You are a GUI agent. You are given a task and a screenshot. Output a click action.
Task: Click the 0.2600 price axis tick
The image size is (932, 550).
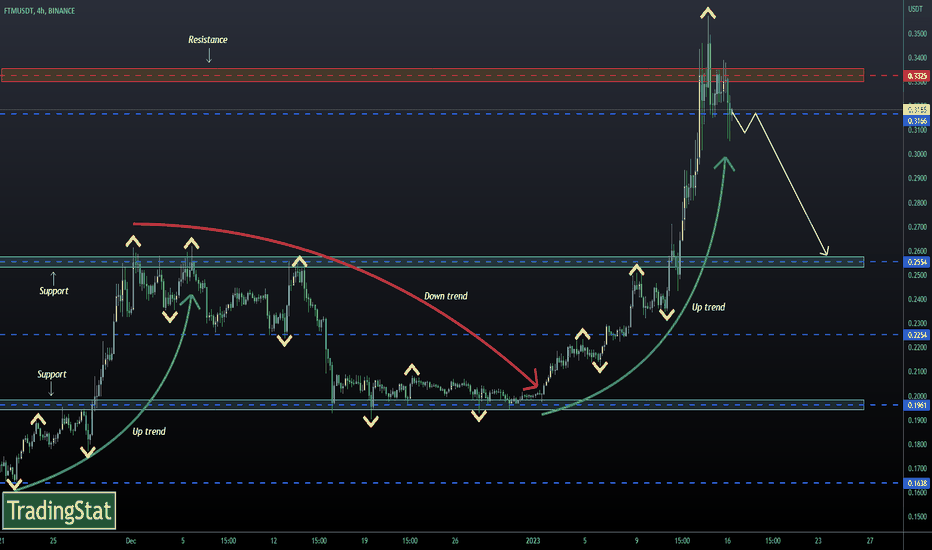click(x=917, y=251)
